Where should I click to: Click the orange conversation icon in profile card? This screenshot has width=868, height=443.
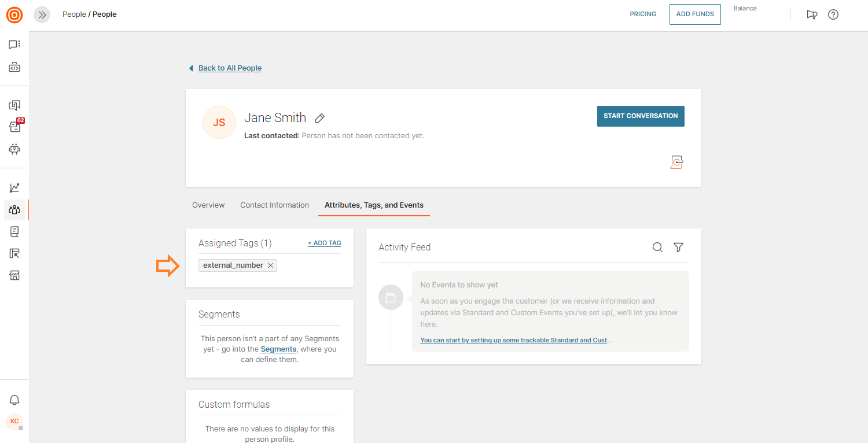pyautogui.click(x=676, y=162)
